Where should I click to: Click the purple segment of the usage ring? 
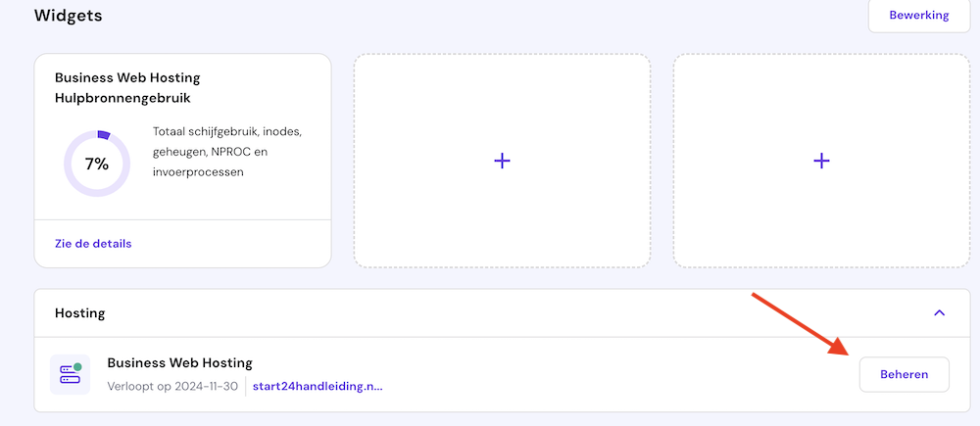point(104,135)
